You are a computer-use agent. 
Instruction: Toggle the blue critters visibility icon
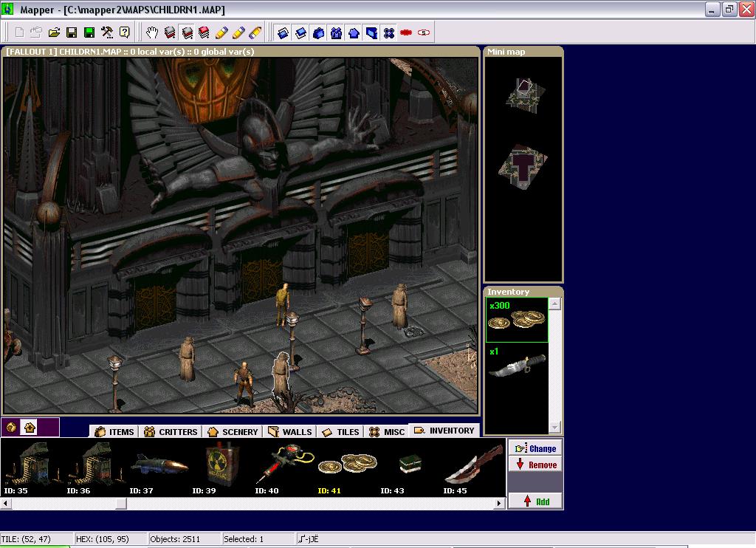[x=336, y=32]
